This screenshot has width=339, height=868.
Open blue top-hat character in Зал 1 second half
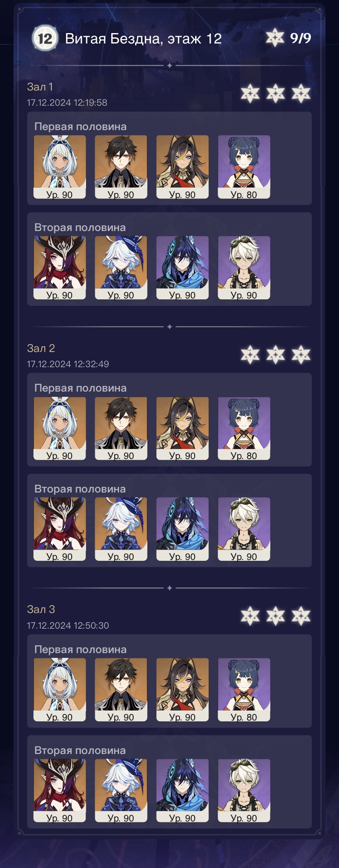pos(121,268)
